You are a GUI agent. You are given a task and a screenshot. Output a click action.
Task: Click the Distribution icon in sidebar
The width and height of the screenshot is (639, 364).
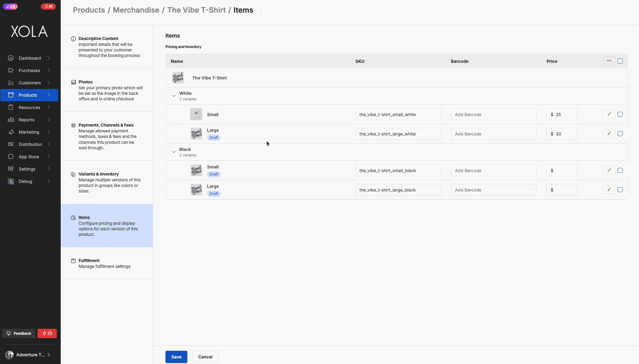pyautogui.click(x=11, y=144)
